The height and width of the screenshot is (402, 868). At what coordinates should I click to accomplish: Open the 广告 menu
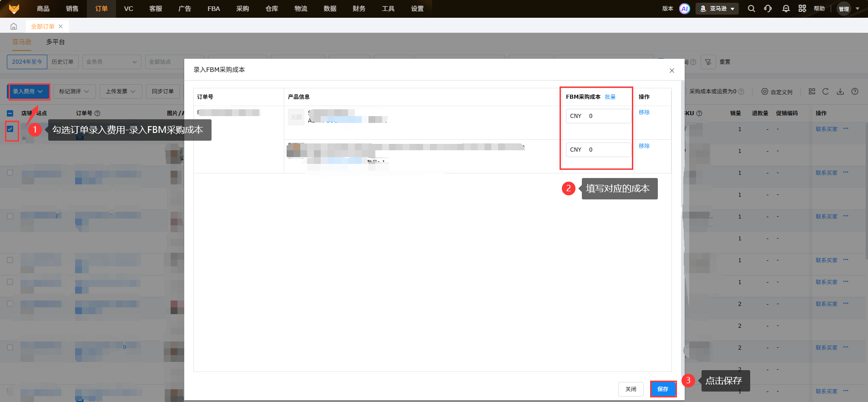[x=185, y=9]
